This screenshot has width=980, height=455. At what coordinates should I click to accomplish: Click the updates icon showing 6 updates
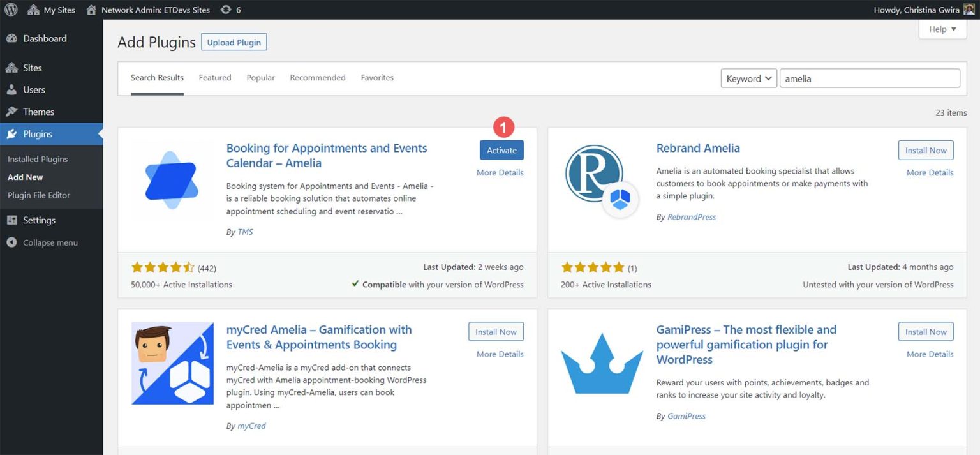[227, 10]
